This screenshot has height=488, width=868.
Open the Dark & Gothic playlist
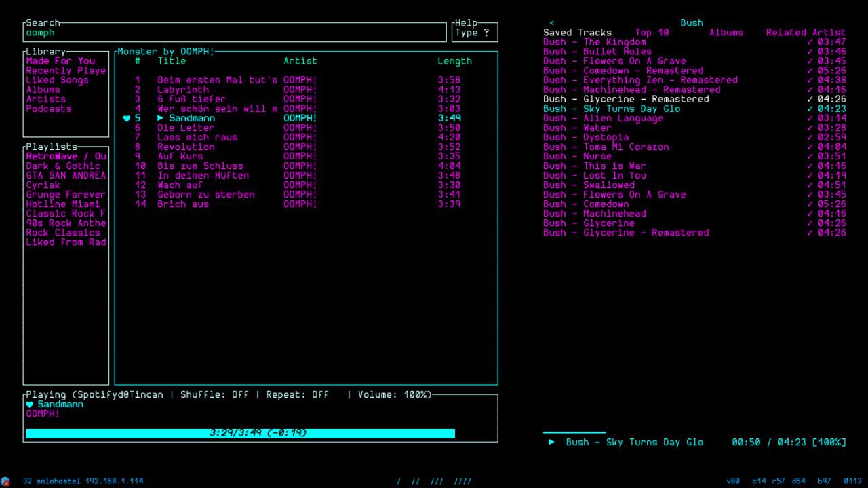coord(63,166)
